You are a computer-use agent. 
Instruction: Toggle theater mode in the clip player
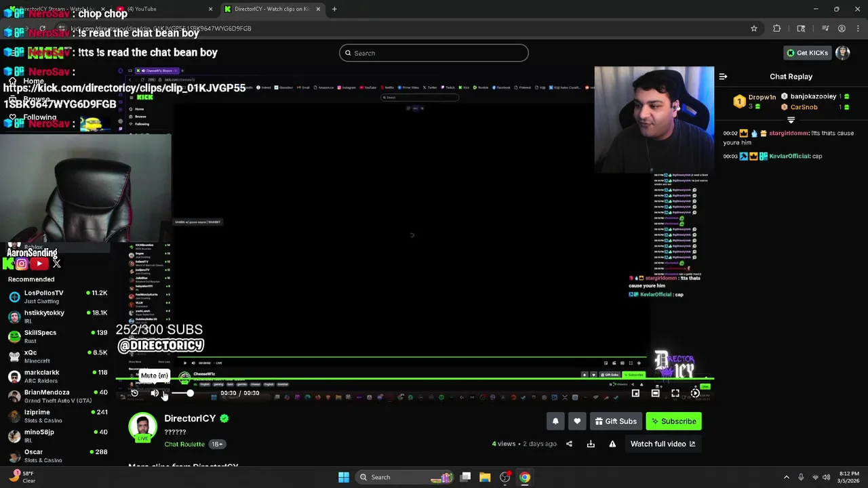(x=655, y=393)
